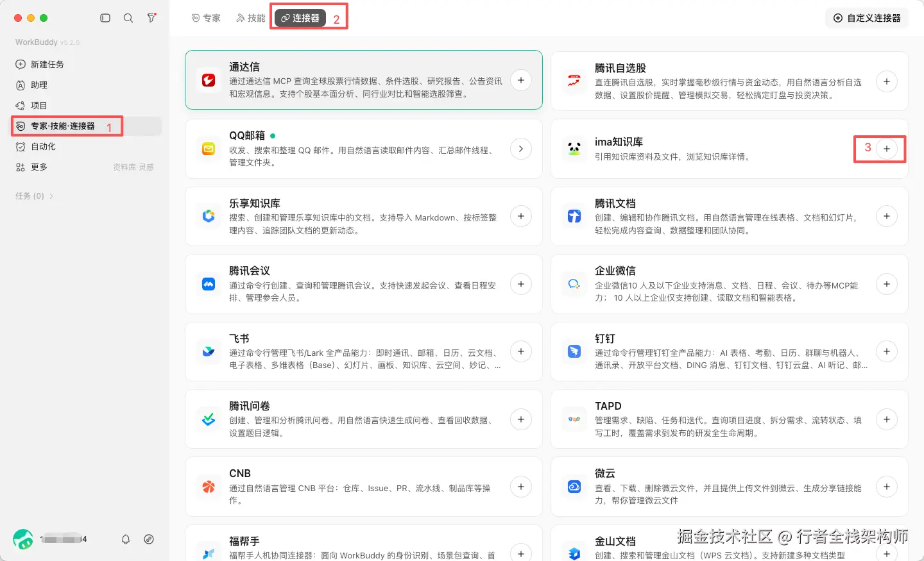Click the 腾讯问卷 icon
924x561 pixels.
209,419
